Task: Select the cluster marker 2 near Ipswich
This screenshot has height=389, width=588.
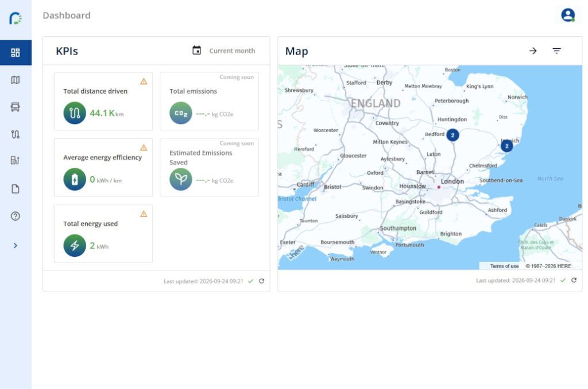Action: tap(506, 146)
